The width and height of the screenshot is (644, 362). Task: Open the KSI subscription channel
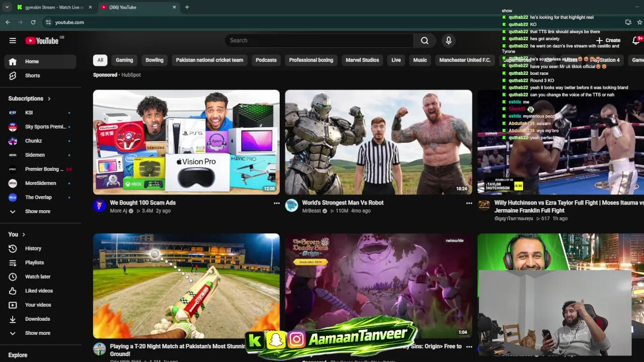40,113
